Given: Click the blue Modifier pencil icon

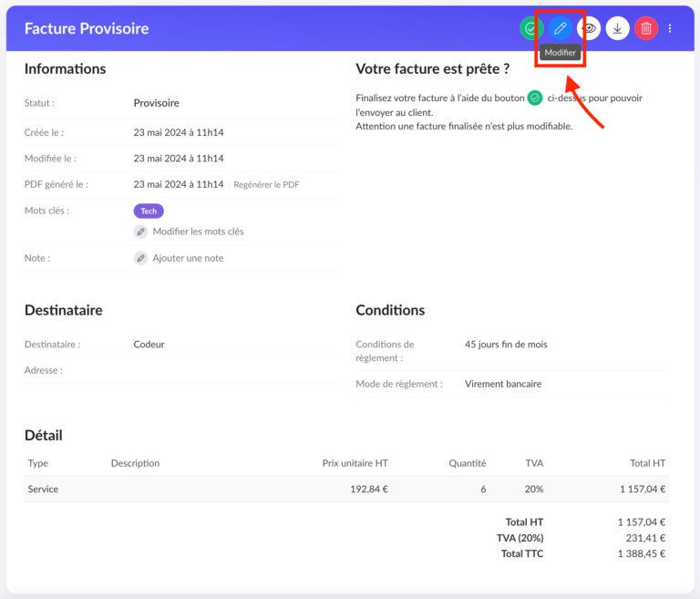Looking at the screenshot, I should (561, 28).
